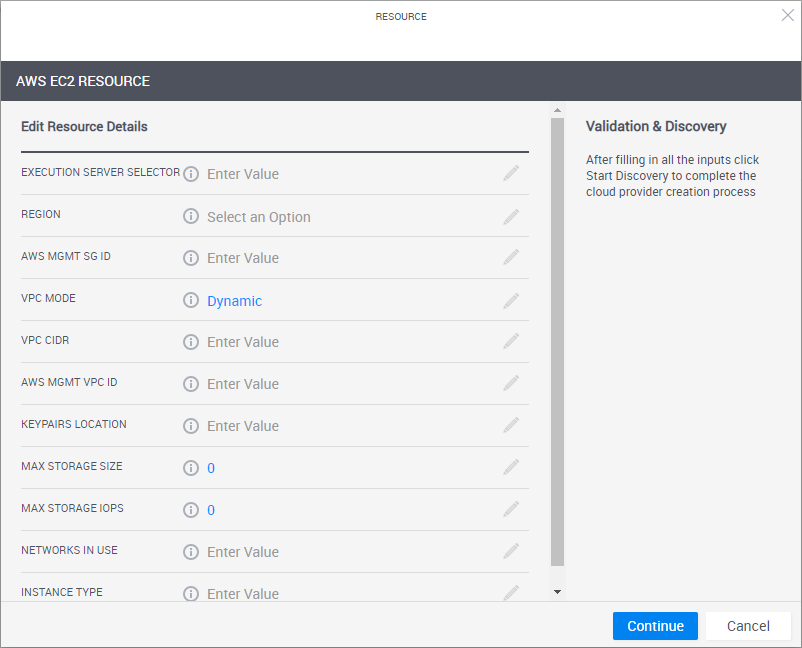The image size is (802, 648).
Task: Click info icon next to Execution Server Selector
Action: [x=191, y=174]
